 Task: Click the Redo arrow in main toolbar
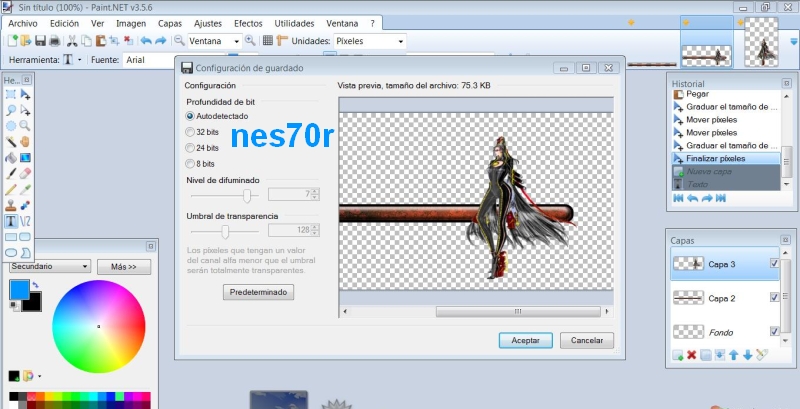(x=160, y=41)
